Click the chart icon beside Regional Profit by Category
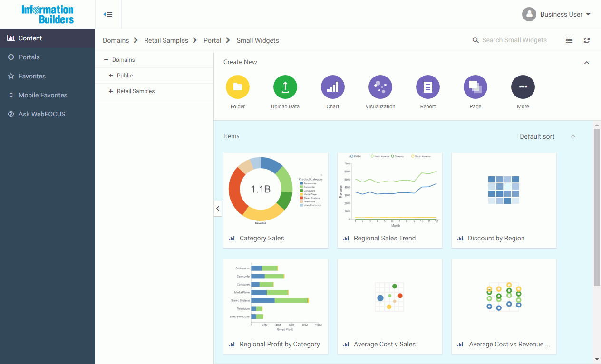The height and width of the screenshot is (364, 601). [232, 345]
